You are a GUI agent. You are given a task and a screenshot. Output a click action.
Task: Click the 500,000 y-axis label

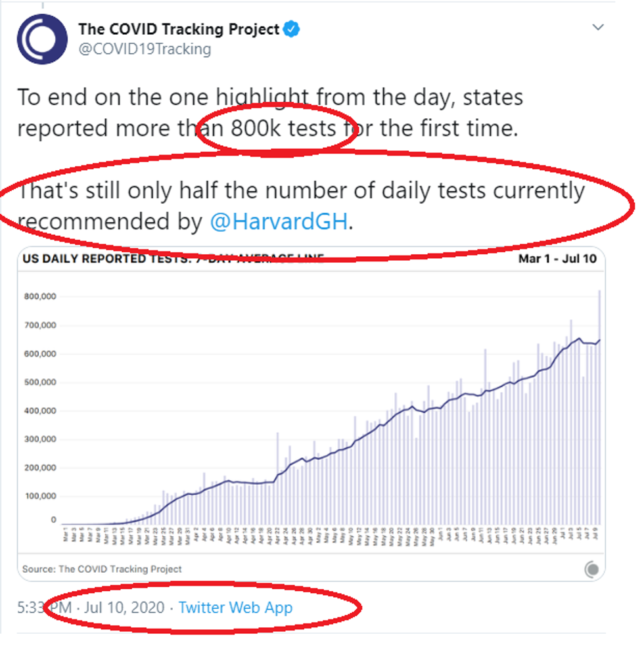point(39,382)
